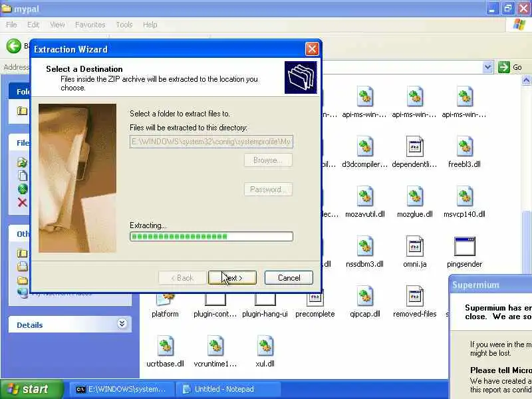This screenshot has height=399, width=532.
Task: Click the red X delete icon in File tasks
Action: point(22,203)
